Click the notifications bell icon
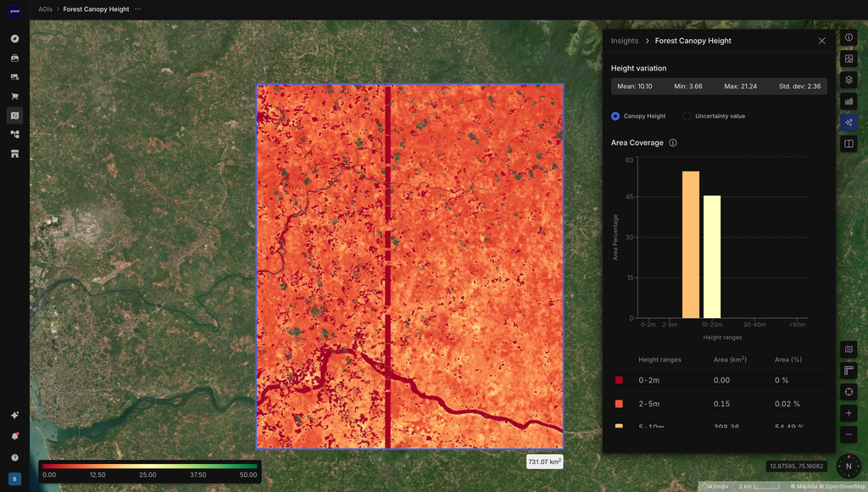Screen dimensions: 868x492 point(15,436)
